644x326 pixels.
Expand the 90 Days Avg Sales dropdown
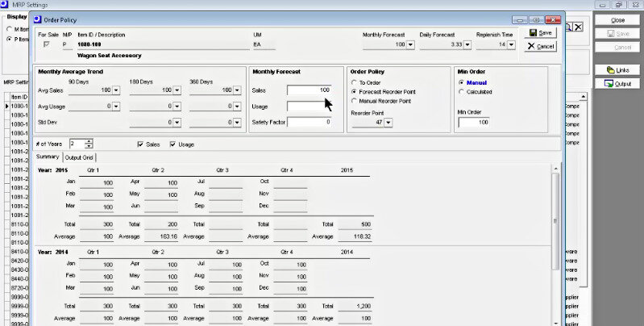pos(116,91)
